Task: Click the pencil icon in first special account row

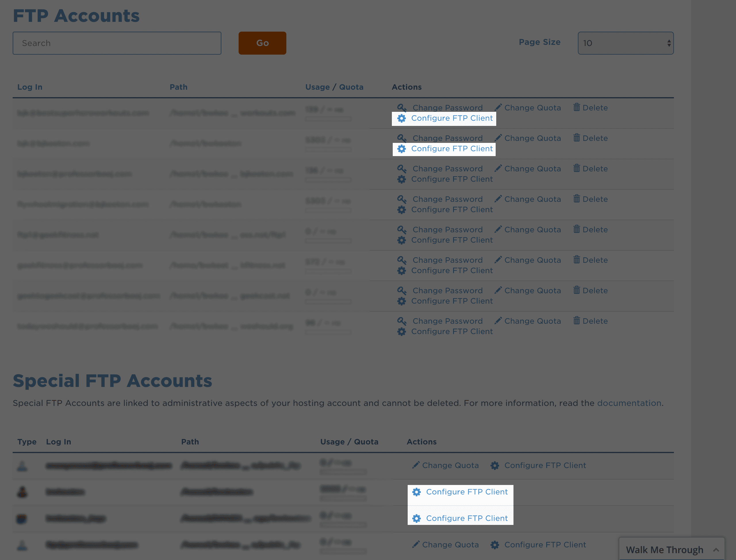Action: (x=416, y=465)
